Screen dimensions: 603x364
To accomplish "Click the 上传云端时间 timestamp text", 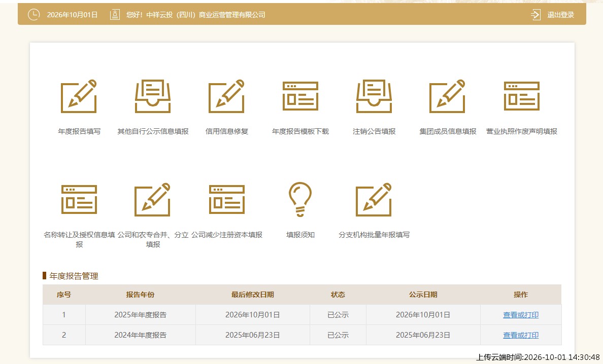I will 538,357.
